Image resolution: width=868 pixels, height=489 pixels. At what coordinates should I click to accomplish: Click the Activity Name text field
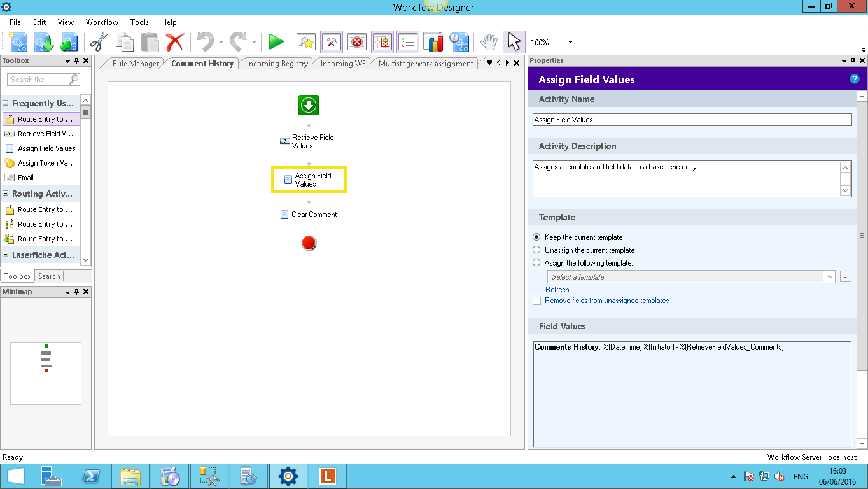[692, 120]
